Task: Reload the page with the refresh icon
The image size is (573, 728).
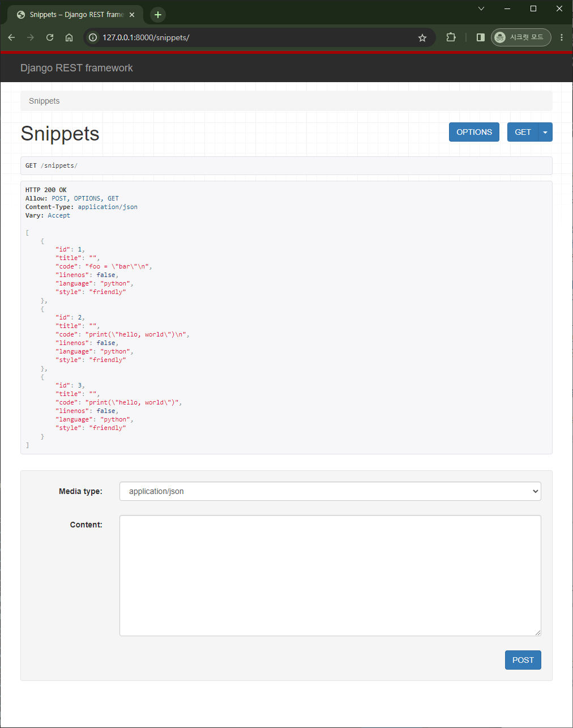Action: (50, 37)
